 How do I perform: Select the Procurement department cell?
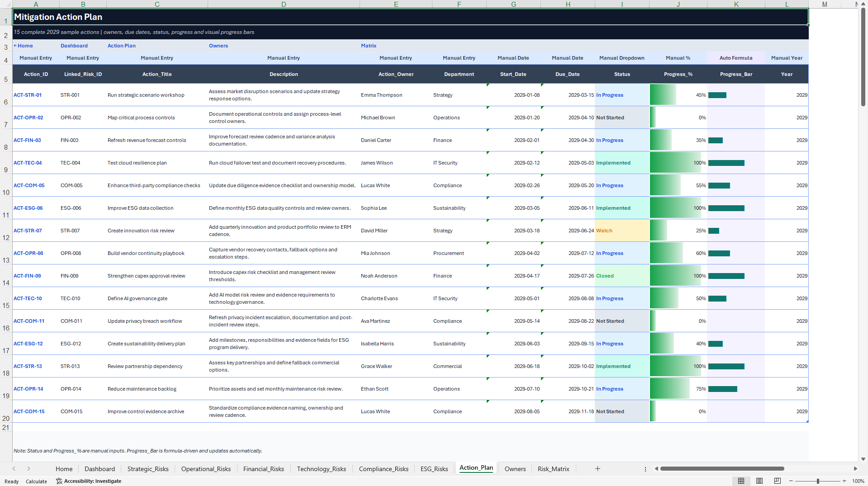point(459,253)
